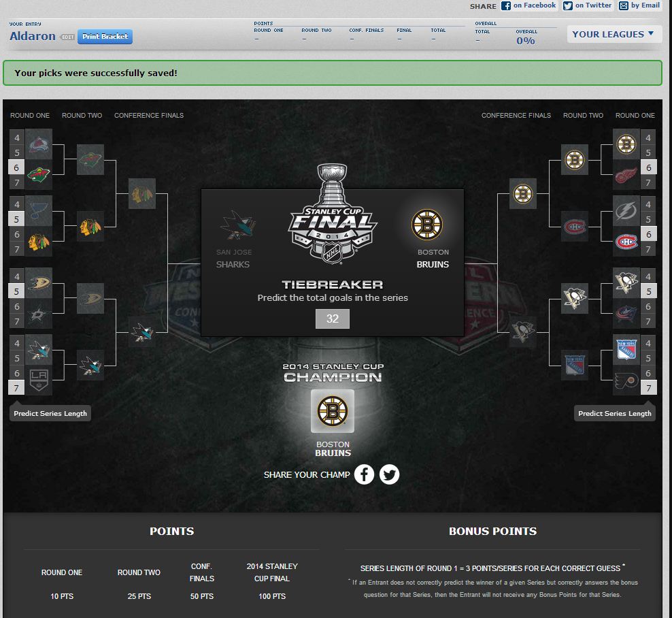Screen dimensions: 672x618
Task: Share your champ on Twitter
Action: click(x=389, y=474)
